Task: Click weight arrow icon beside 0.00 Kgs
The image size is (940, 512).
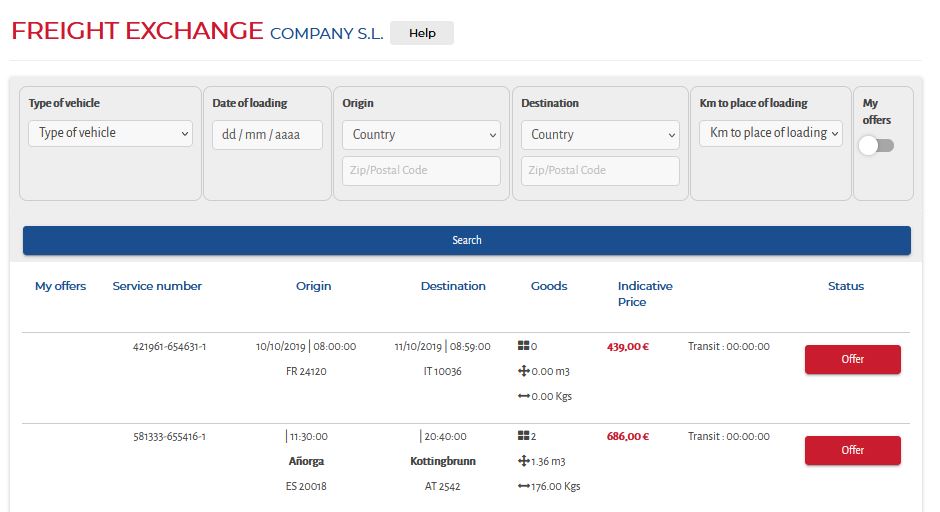Action: [x=523, y=396]
